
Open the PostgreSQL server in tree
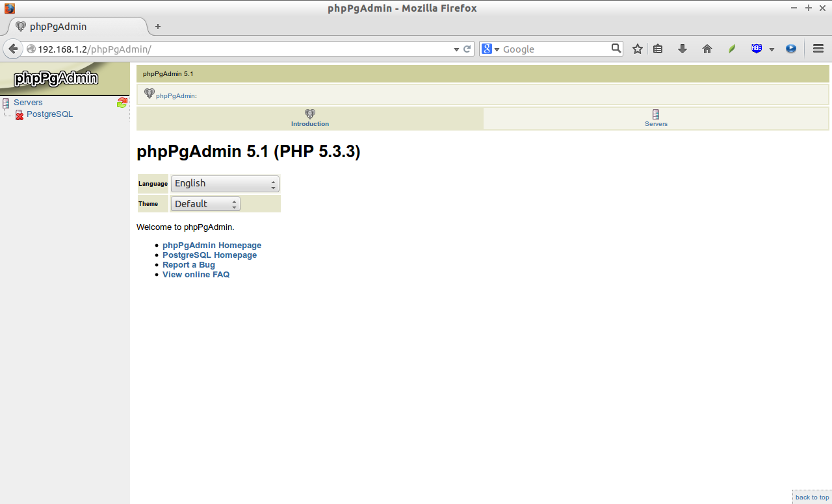tap(49, 114)
